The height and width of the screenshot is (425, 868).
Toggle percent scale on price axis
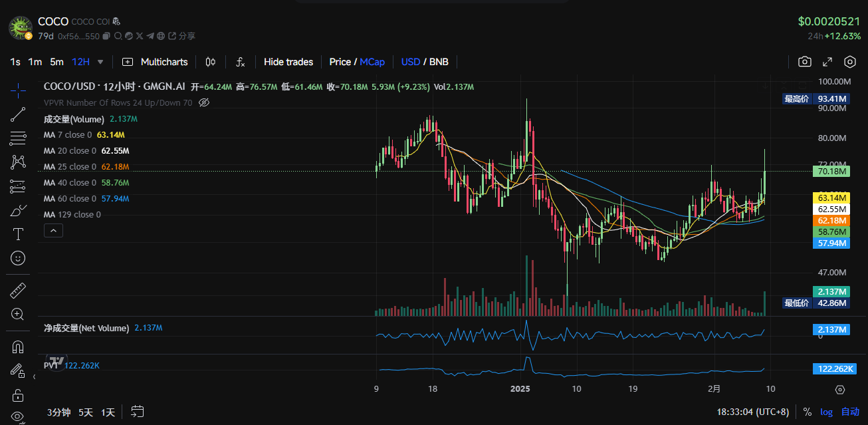[x=807, y=412]
